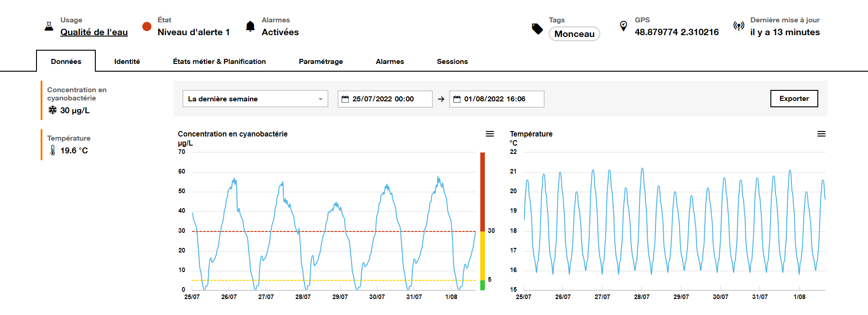Click the red zone of threshold bar

[x=483, y=192]
